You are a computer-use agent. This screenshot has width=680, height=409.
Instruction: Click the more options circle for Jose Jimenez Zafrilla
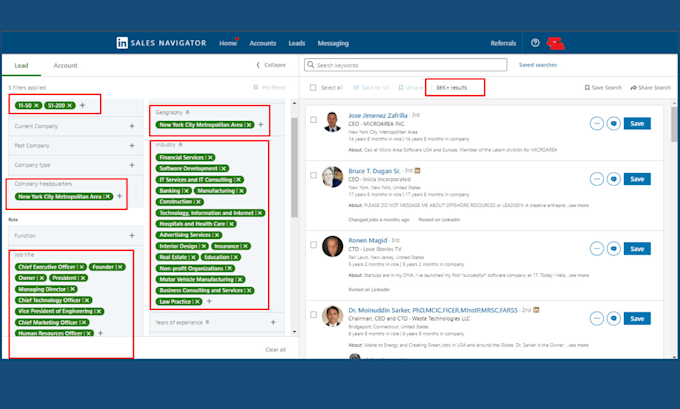tap(597, 124)
